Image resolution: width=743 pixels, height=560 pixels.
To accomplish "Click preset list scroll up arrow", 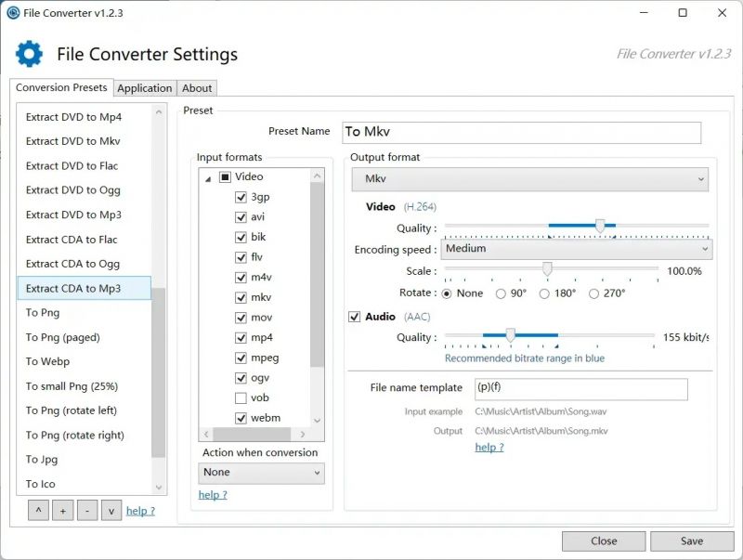I will (159, 112).
